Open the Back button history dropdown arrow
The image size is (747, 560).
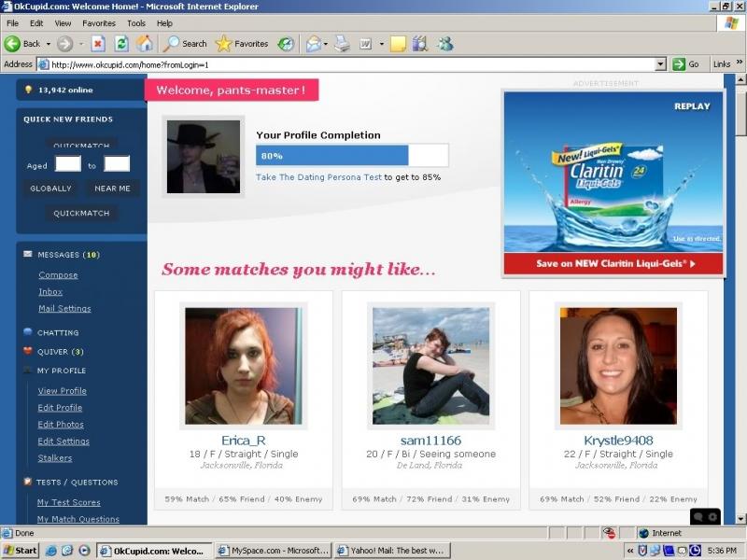(x=48, y=44)
